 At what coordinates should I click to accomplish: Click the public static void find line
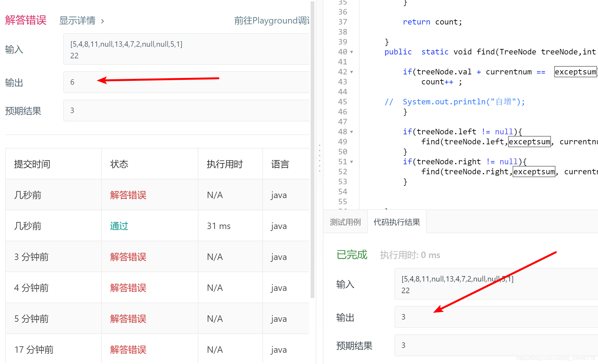(x=490, y=52)
